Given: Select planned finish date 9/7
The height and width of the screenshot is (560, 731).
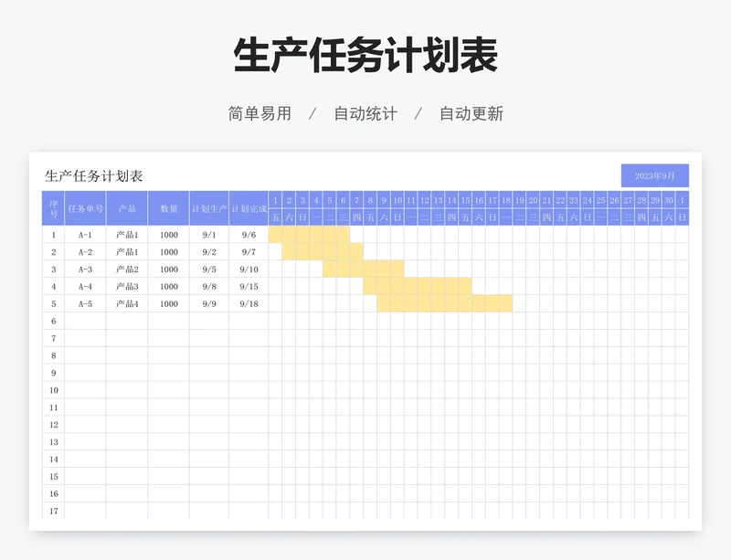Looking at the screenshot, I should tap(249, 252).
